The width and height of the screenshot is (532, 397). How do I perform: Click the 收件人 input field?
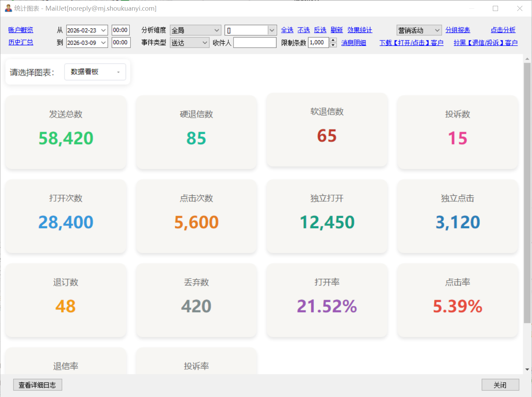point(254,43)
